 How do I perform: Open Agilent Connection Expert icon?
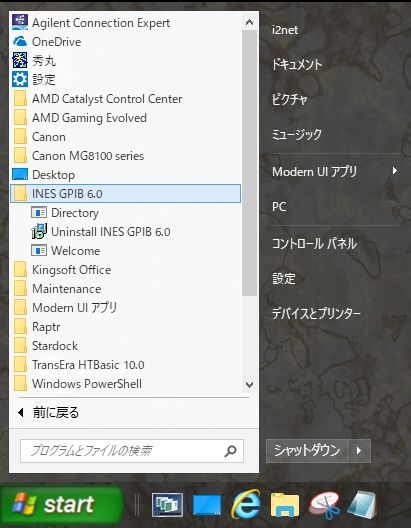20,22
